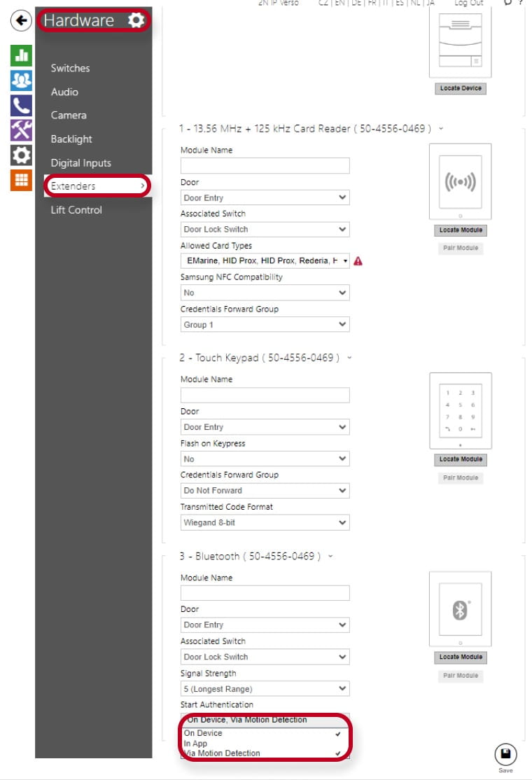532x780 pixels.
Task: Open the Audio menu item
Action: 64,92
